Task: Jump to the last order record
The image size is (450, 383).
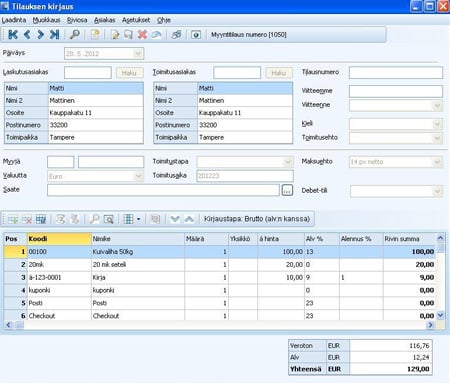Action: [x=54, y=34]
